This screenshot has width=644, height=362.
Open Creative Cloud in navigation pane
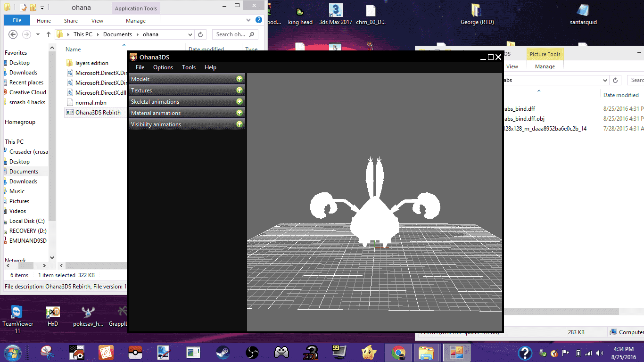(28, 92)
